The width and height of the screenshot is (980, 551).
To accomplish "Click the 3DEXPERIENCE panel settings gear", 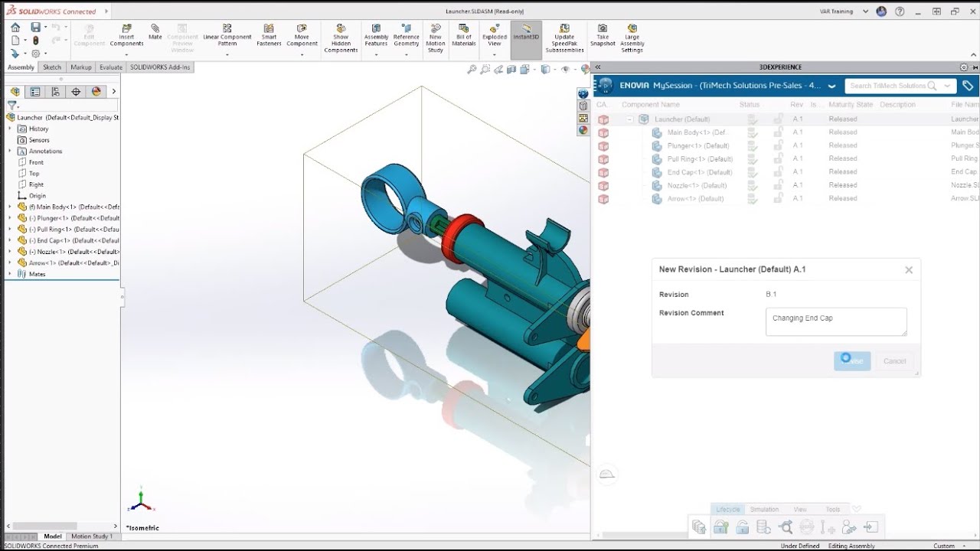I will pyautogui.click(x=964, y=67).
